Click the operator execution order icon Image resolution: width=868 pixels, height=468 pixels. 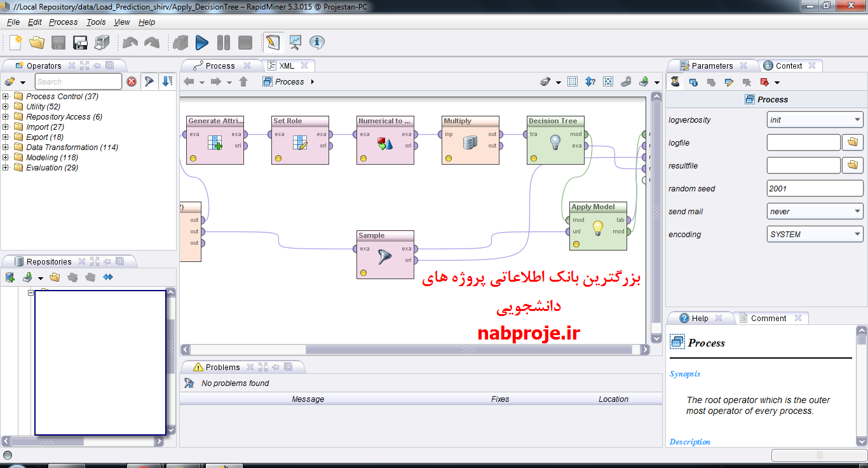click(x=590, y=81)
